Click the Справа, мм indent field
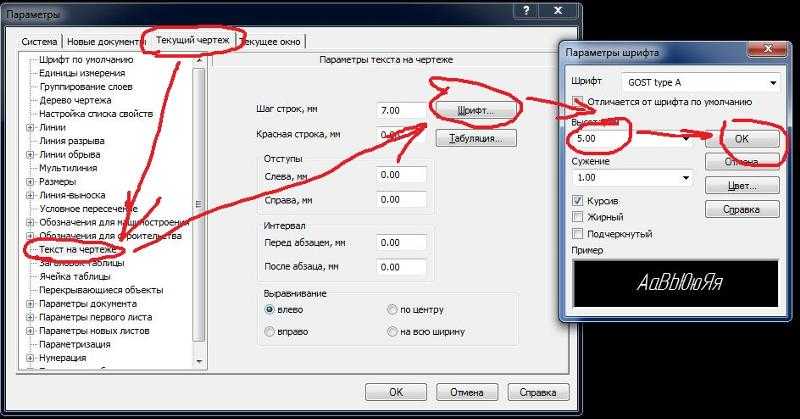This screenshot has width=800, height=419. (x=401, y=200)
